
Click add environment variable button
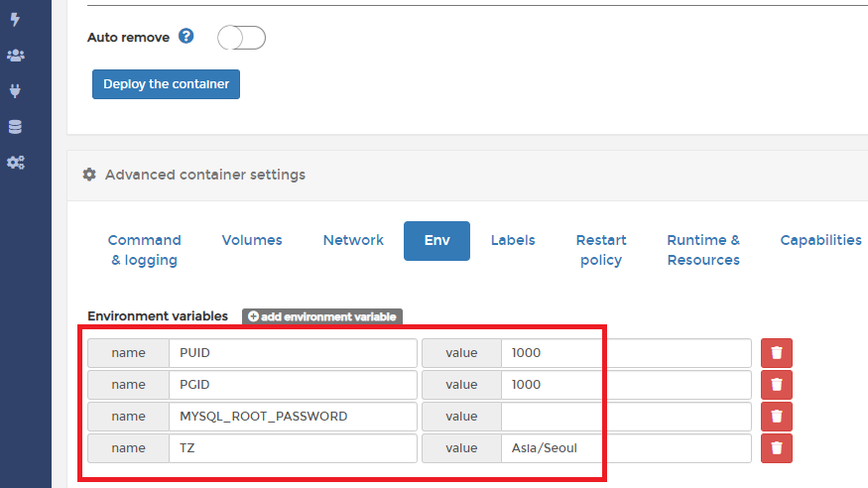pos(322,316)
